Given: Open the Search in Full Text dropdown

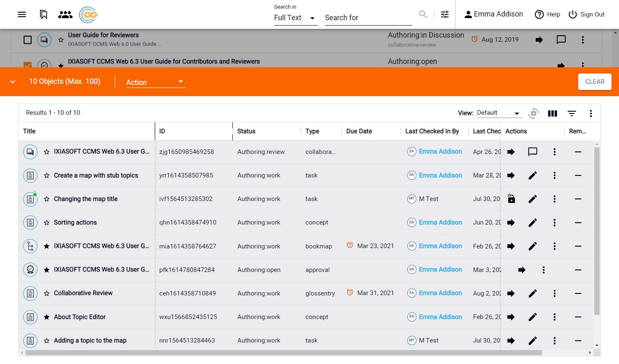Looking at the screenshot, I should [295, 18].
